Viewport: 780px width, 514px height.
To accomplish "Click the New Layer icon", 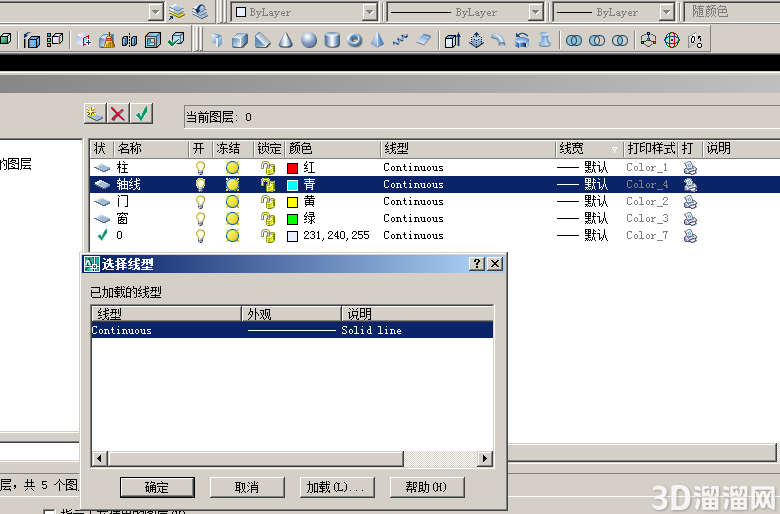I will [x=95, y=114].
